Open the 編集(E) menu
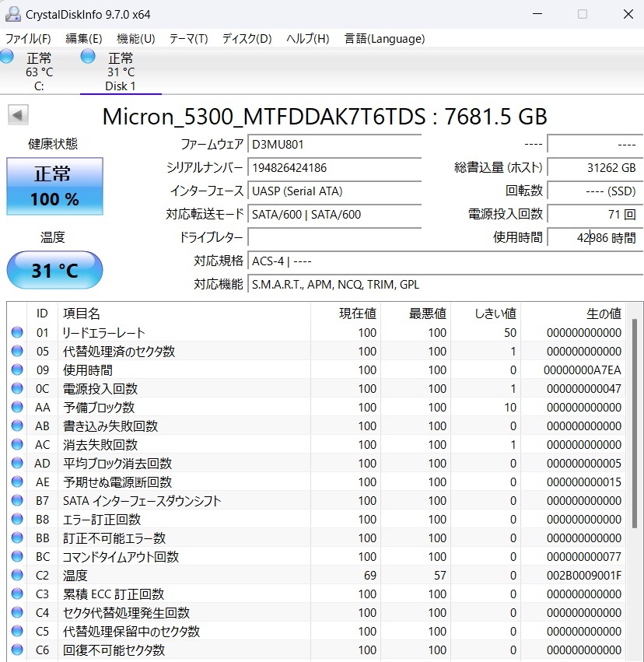644x662 pixels. 83,39
